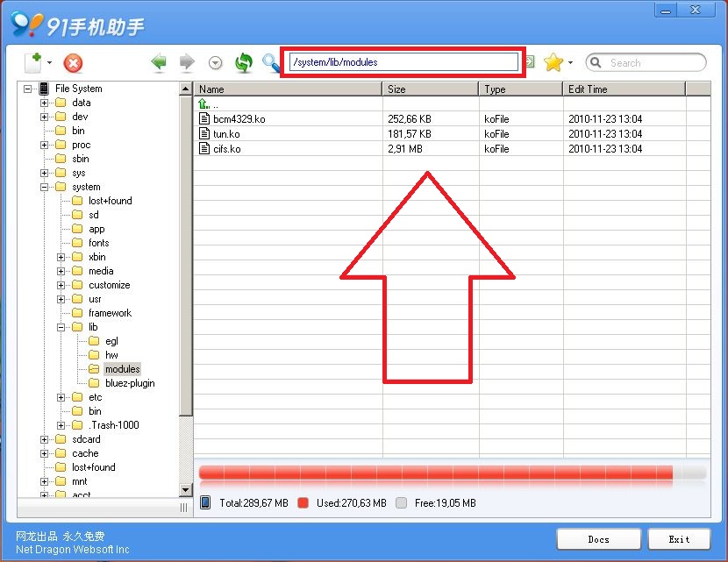Screen dimensions: 728x562
Task: Expand the media folder node
Action: click(x=61, y=271)
